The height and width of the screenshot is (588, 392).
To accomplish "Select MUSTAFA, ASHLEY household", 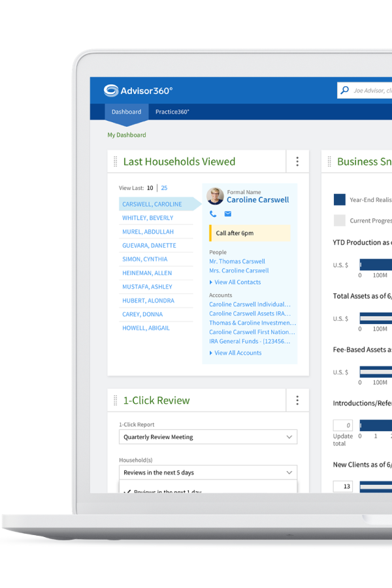I will 156,287.
